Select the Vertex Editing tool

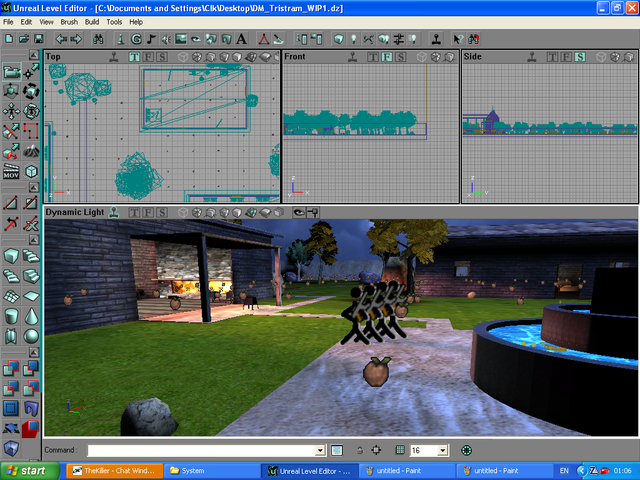31,72
